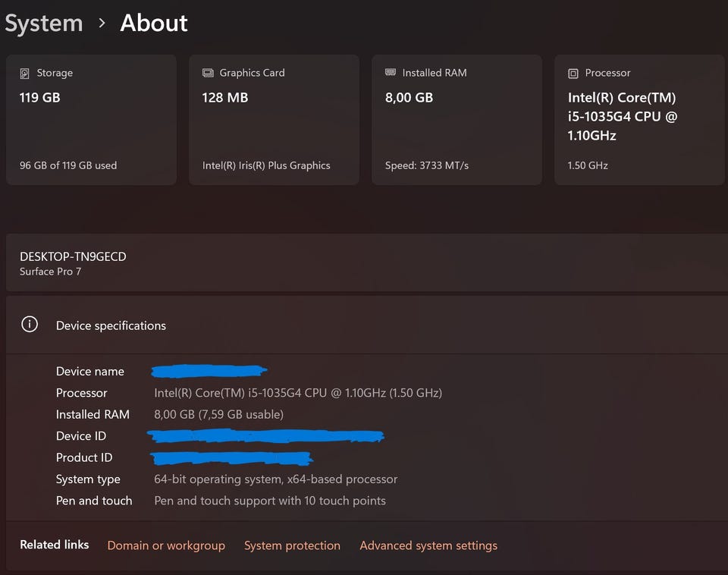
Task: Click the Graphics Card icon
Action: 208,73
